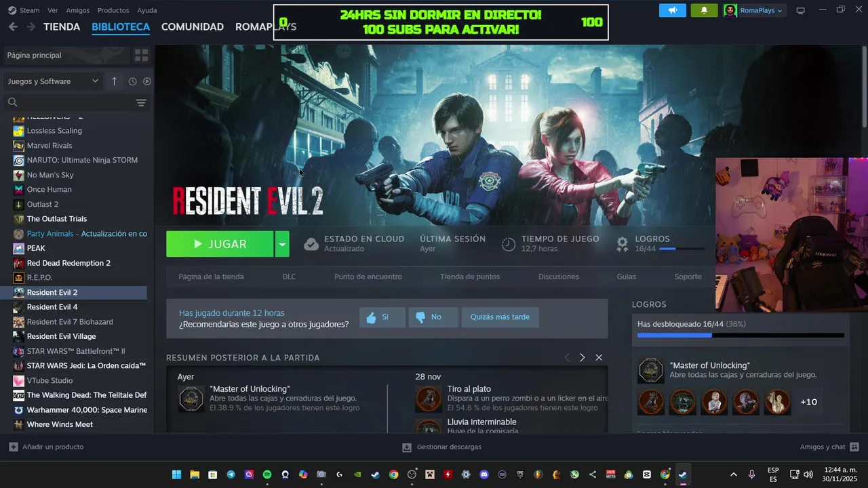Open Discord from the taskbar
This screenshot has width=868, height=488.
coord(484,474)
